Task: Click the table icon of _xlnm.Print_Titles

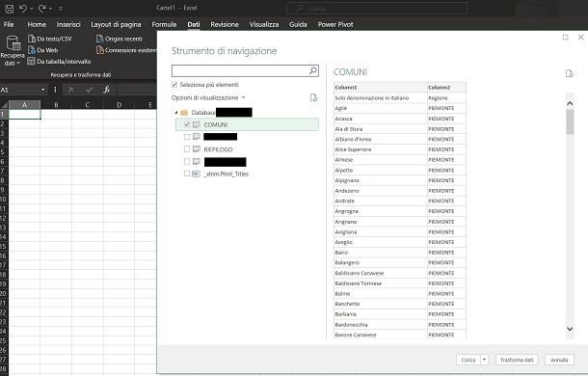Action: [196, 174]
